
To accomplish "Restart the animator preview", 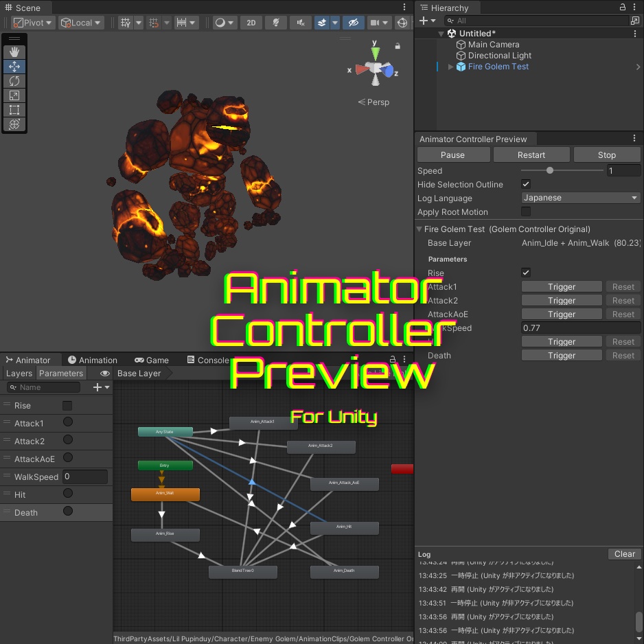I will tap(531, 155).
